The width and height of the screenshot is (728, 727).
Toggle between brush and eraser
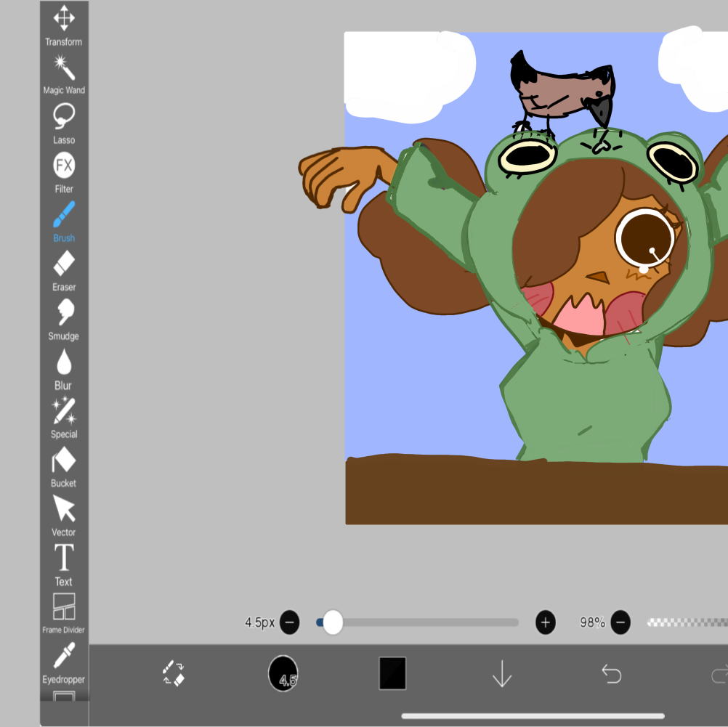[x=174, y=673]
